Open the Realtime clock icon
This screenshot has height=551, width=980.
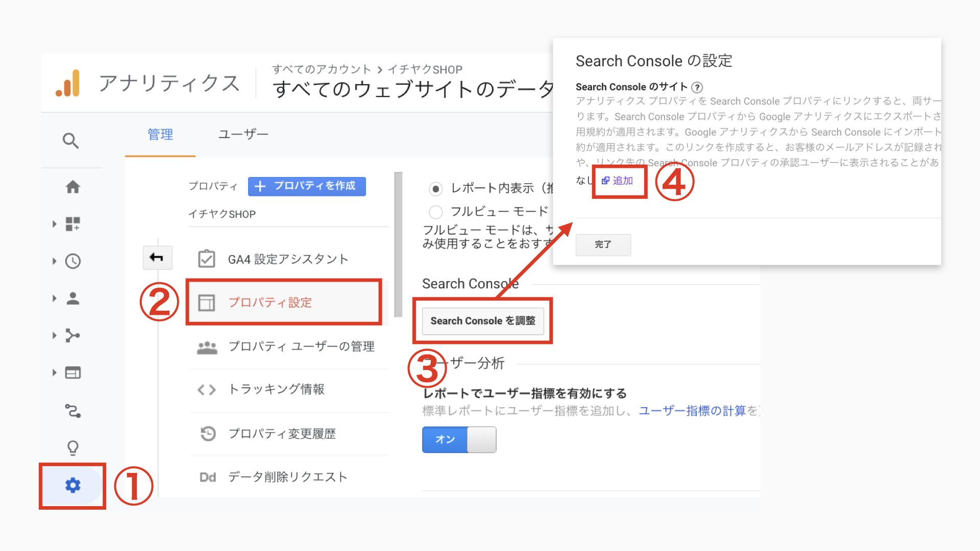coord(73,261)
